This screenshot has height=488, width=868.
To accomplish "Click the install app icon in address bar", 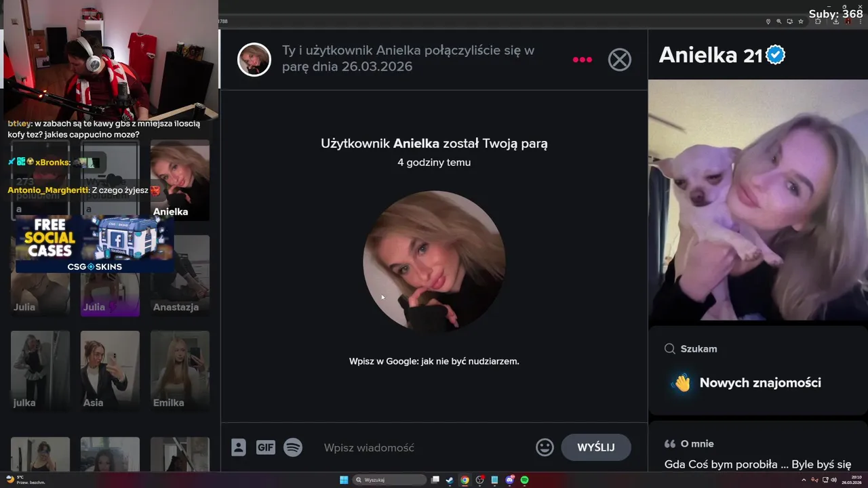I will (x=790, y=22).
